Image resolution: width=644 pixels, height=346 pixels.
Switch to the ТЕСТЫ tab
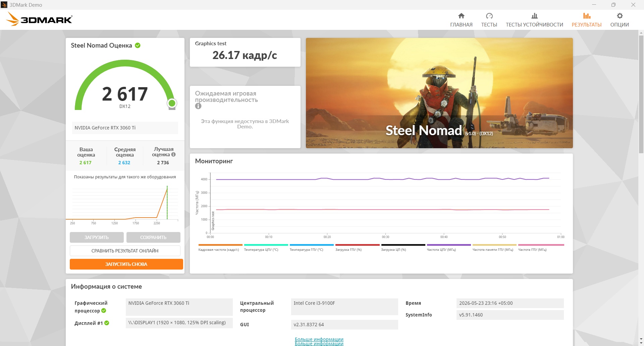pos(489,20)
